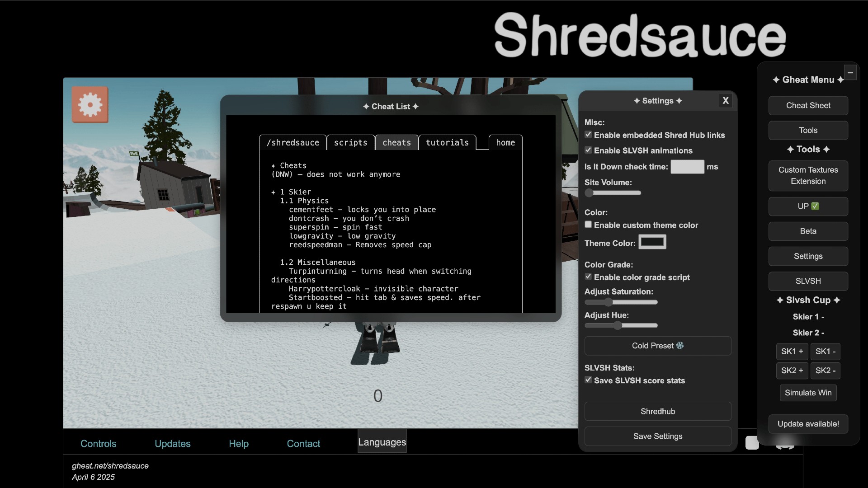Open the orange gear settings icon
This screenshot has width=868, height=488.
[x=90, y=105]
